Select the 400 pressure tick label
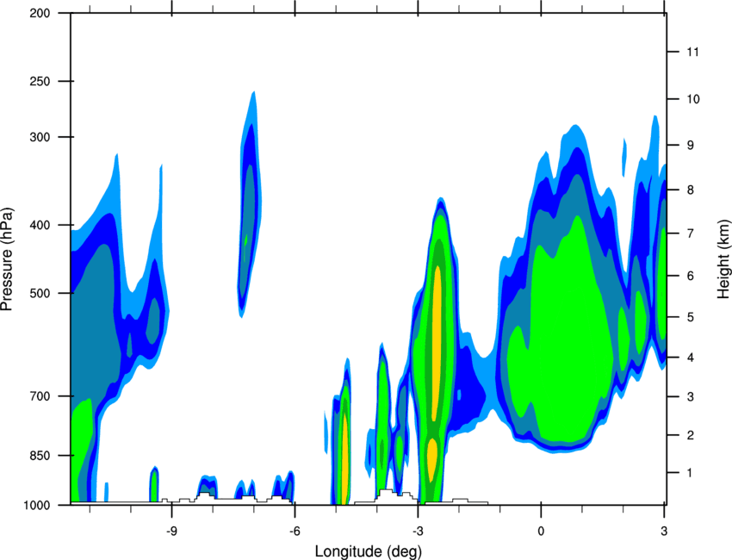 [40, 225]
